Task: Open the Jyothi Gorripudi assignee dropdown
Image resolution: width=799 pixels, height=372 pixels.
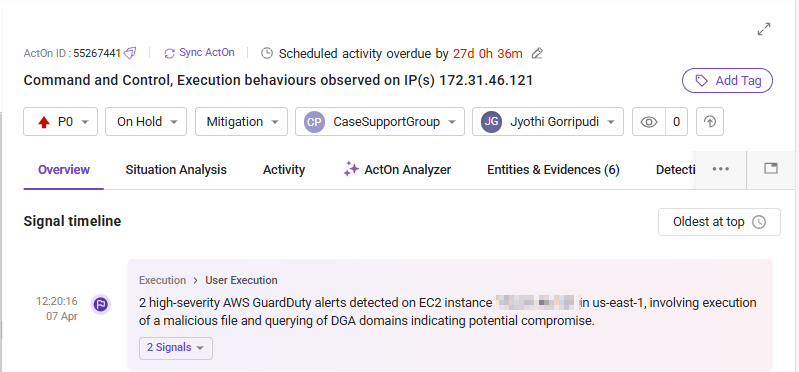Action: (x=548, y=122)
